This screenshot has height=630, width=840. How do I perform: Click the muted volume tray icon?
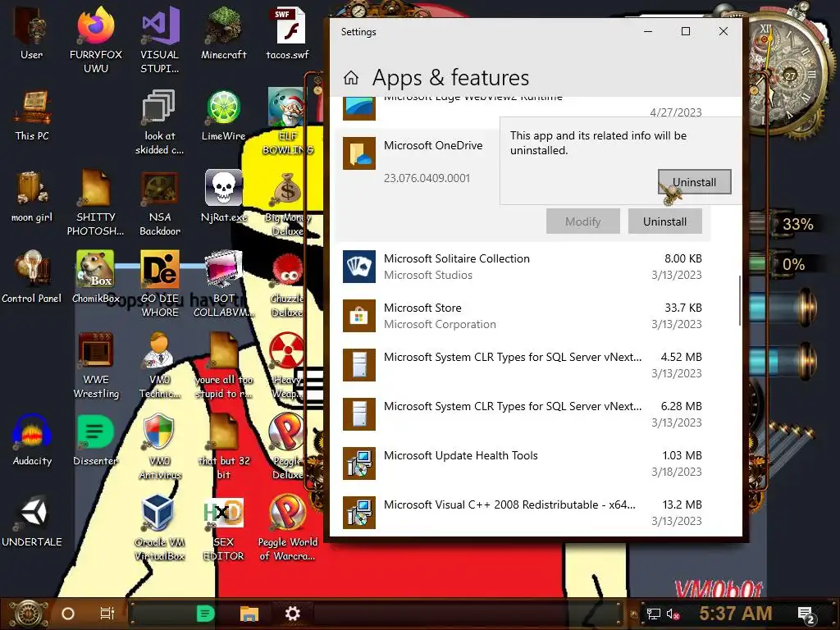tap(673, 614)
